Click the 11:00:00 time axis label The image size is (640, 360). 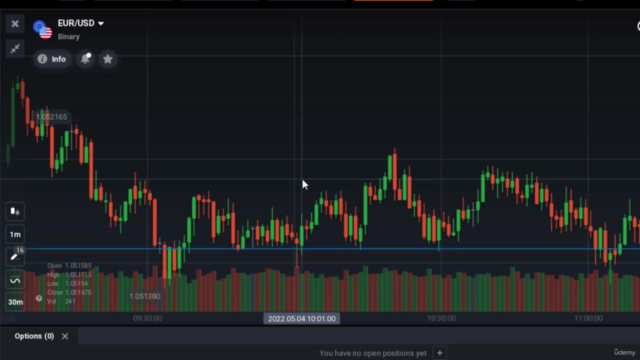pyautogui.click(x=588, y=318)
